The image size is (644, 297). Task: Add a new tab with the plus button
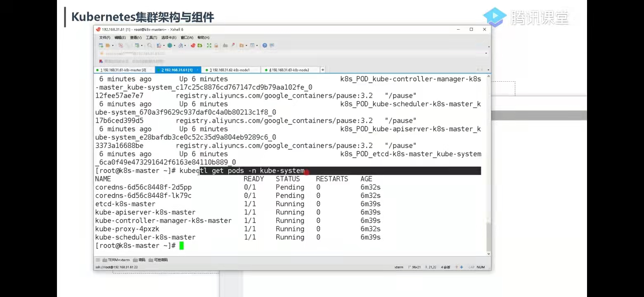[x=323, y=70]
